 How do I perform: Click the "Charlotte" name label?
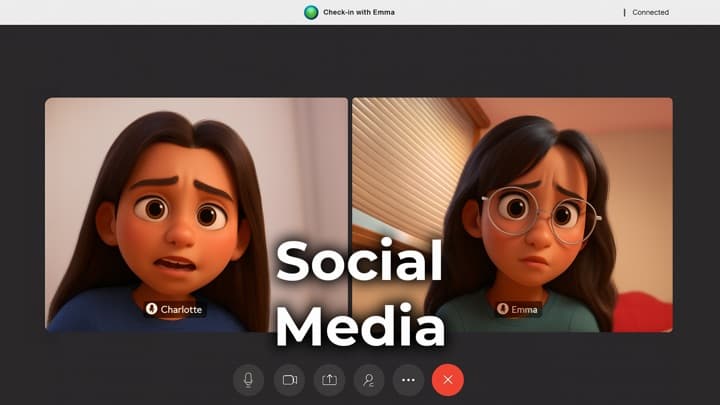(x=181, y=309)
